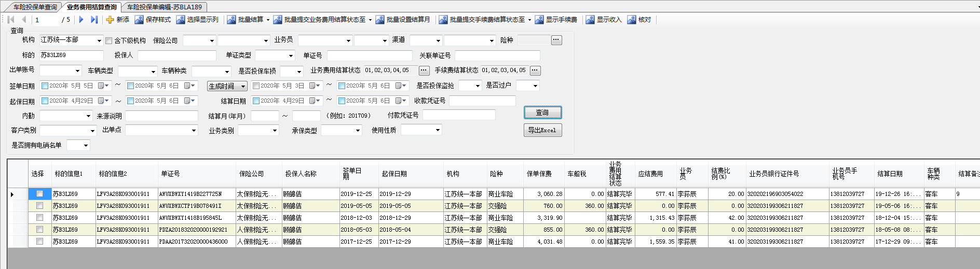Screen dimensions: 980x269
Task: Click the 查询 button
Action: point(542,112)
